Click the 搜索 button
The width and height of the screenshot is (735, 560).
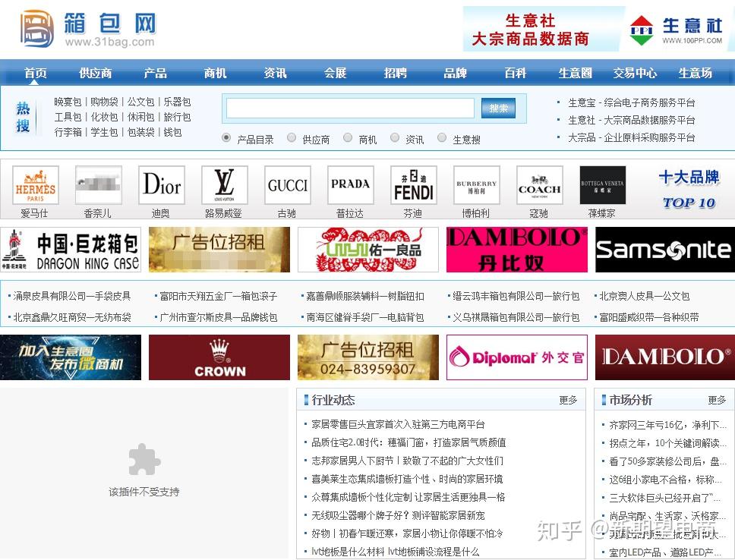pos(498,109)
